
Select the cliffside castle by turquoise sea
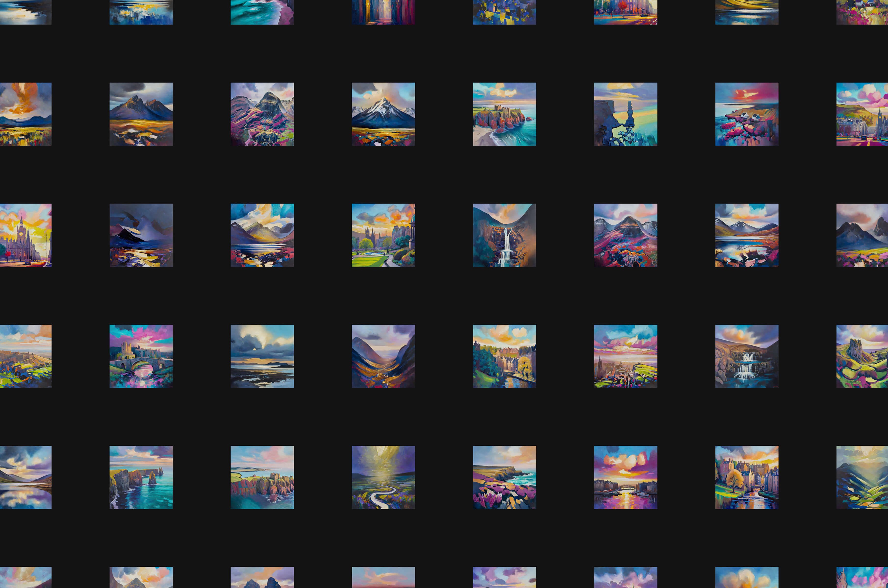tap(504, 114)
